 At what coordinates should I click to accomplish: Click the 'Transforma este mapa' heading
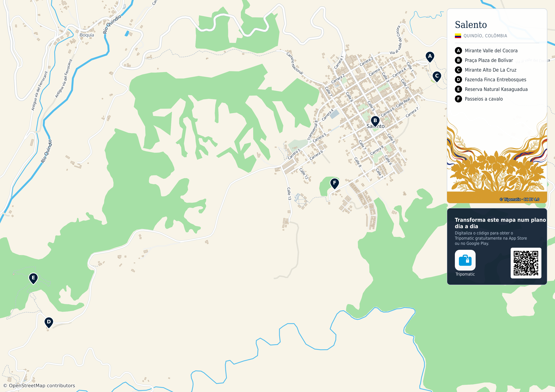(500, 223)
